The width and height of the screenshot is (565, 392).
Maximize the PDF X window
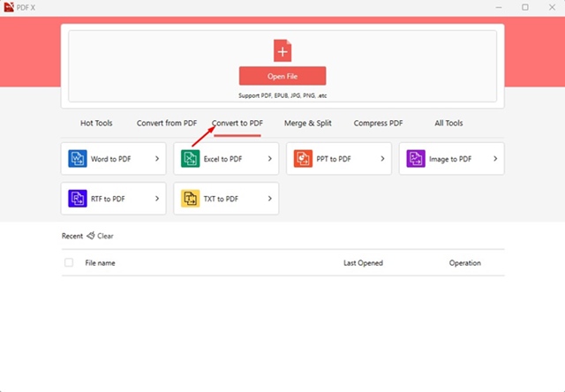click(x=525, y=7)
